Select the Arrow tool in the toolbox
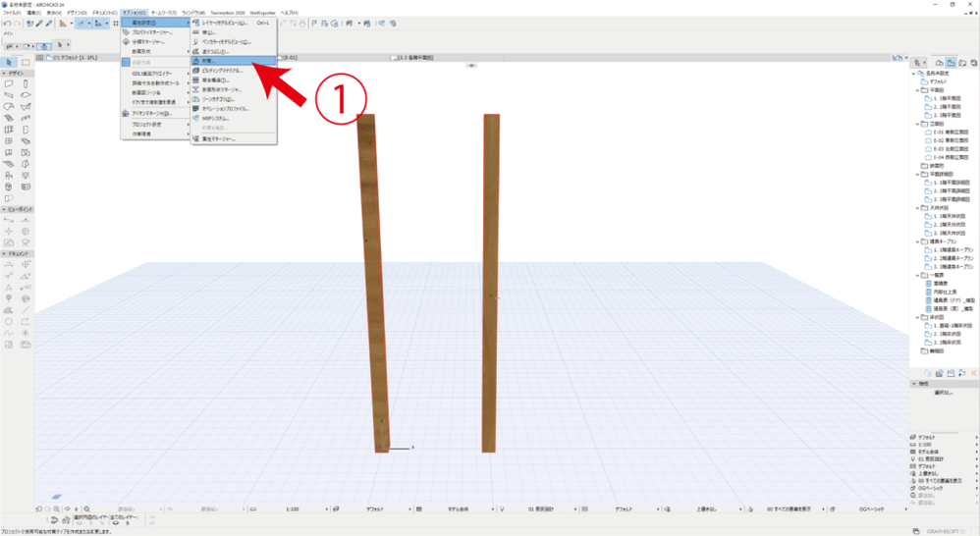Screen dimensions: 980x536 tap(9, 62)
